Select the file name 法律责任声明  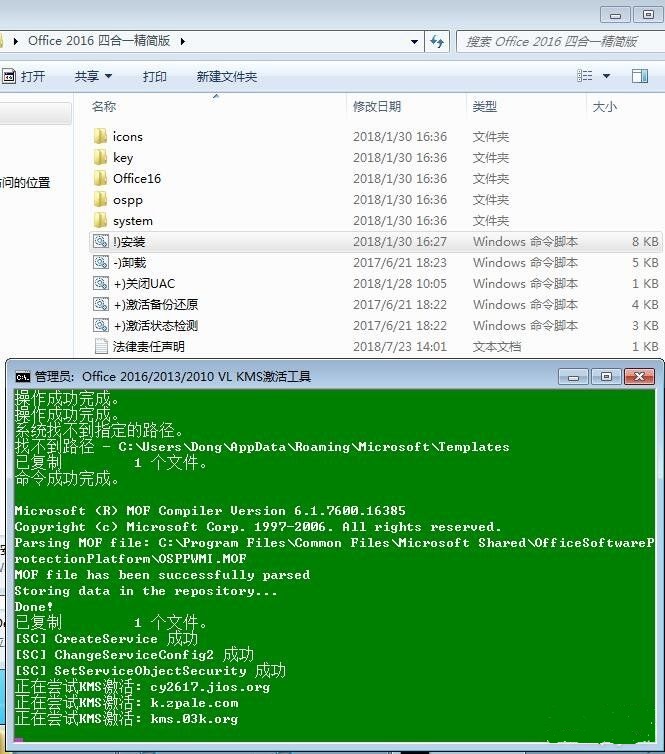149,347
